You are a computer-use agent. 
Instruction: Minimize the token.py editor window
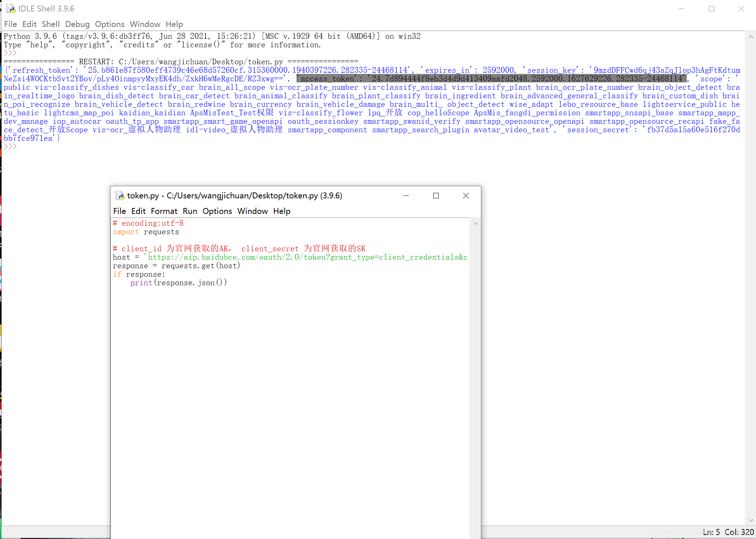406,195
